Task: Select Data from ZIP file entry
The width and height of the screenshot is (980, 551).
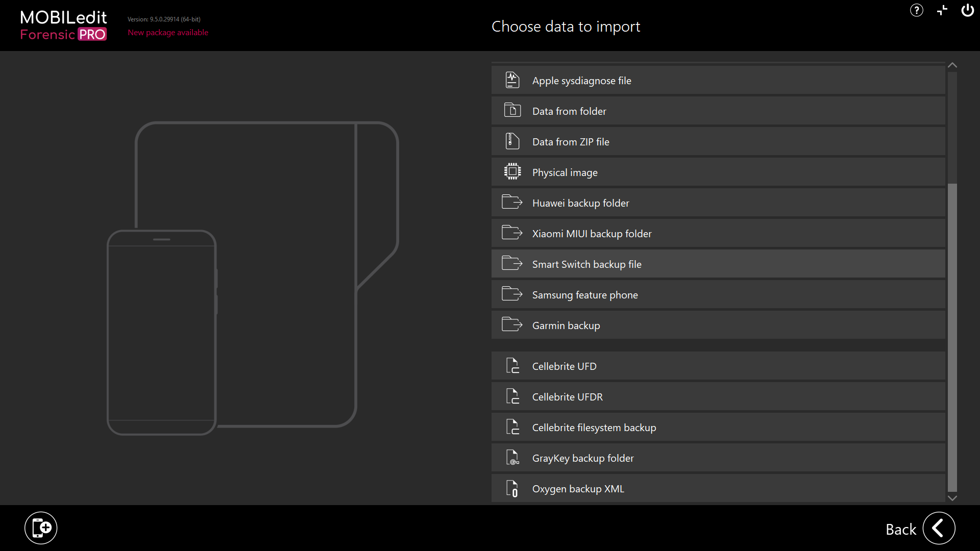Action: click(717, 142)
